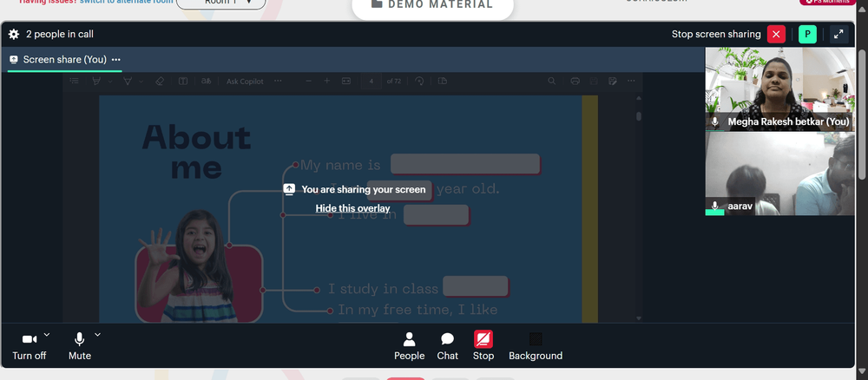
Task: Select PDF draw pen tool
Action: [128, 82]
